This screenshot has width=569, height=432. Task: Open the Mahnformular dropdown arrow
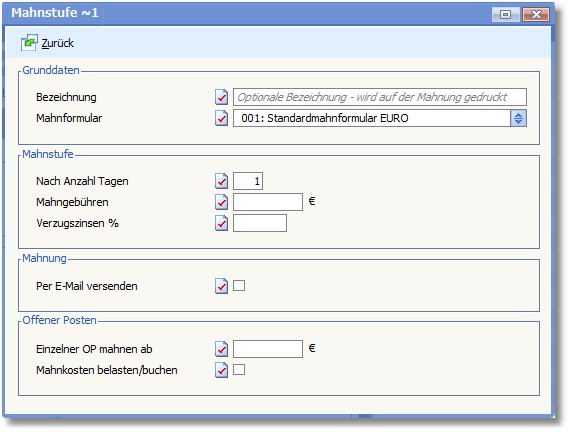point(519,118)
